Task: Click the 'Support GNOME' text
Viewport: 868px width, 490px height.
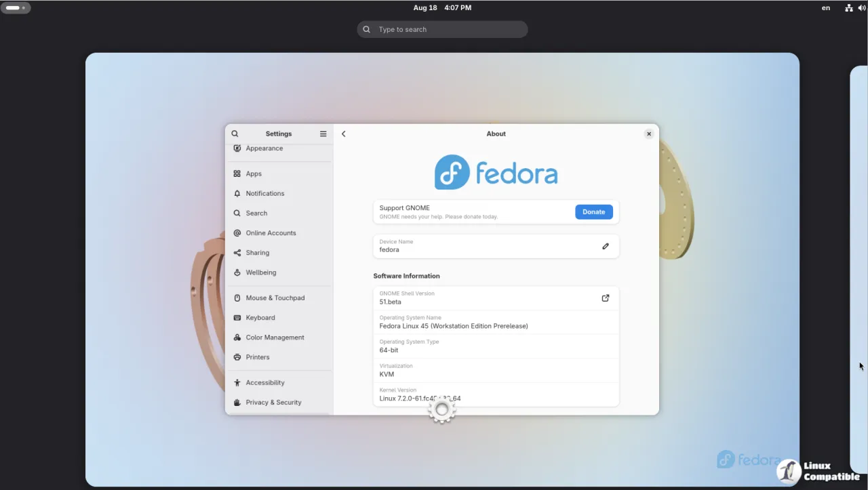Action: [x=404, y=208]
